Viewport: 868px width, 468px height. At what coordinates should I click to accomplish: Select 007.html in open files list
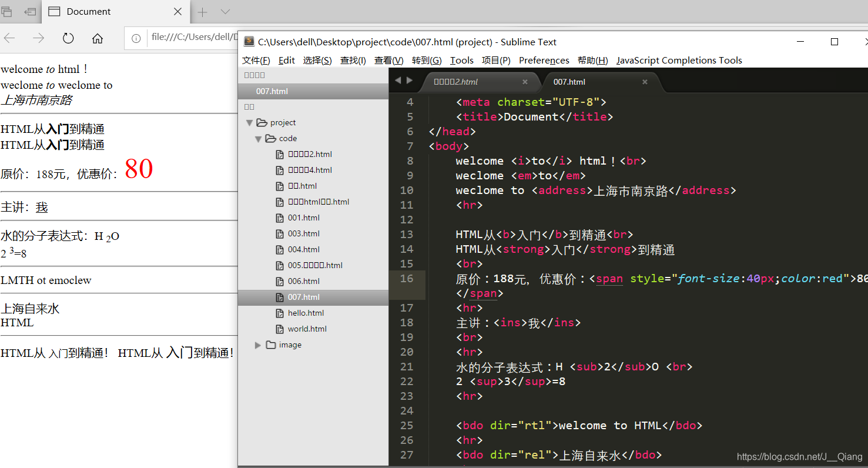[313, 91]
